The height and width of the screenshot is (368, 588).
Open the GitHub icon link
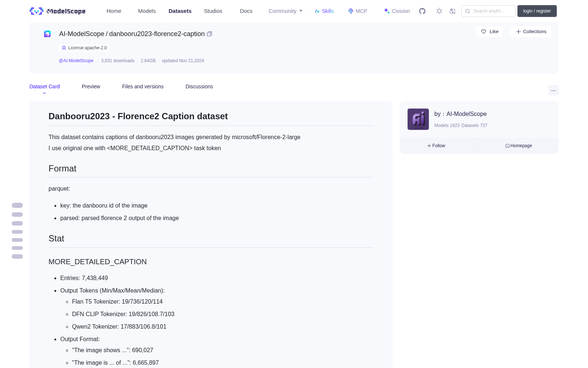click(422, 11)
